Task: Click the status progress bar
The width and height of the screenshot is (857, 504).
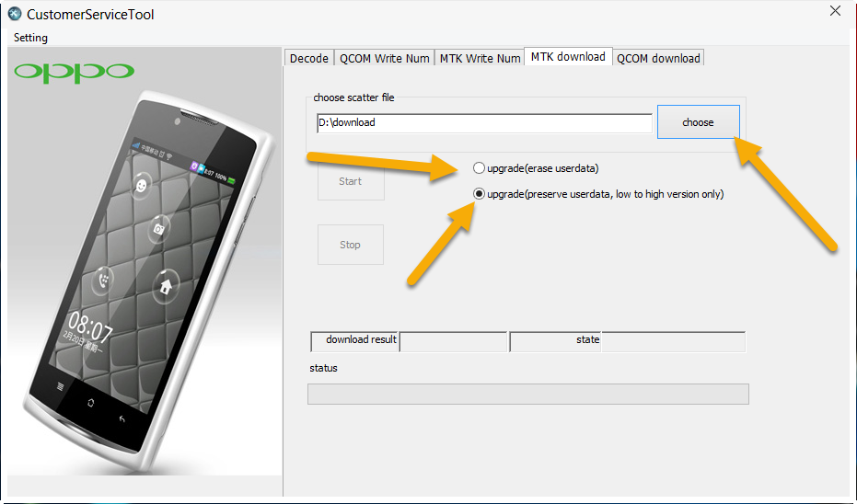Action: (x=528, y=394)
